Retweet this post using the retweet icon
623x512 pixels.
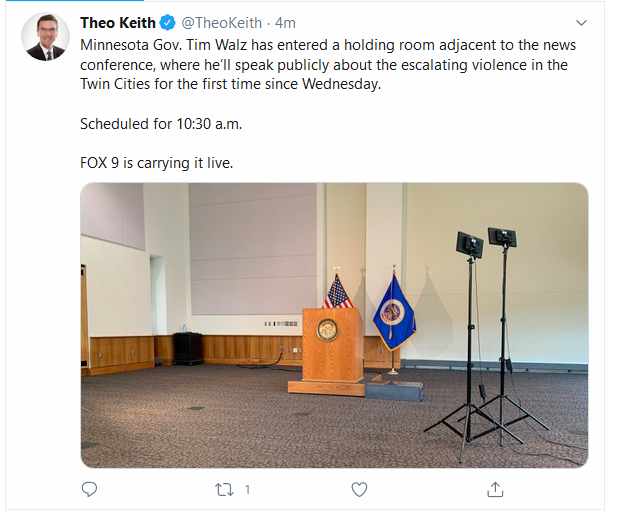pos(225,489)
